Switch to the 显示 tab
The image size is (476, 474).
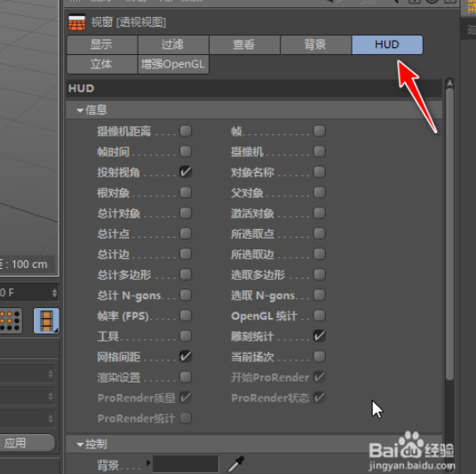pos(102,45)
